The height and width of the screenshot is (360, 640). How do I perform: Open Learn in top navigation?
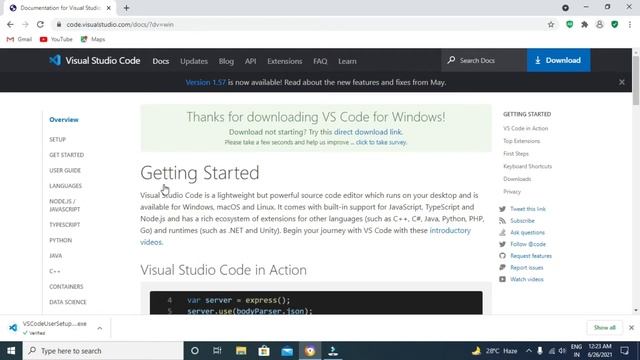pyautogui.click(x=347, y=61)
